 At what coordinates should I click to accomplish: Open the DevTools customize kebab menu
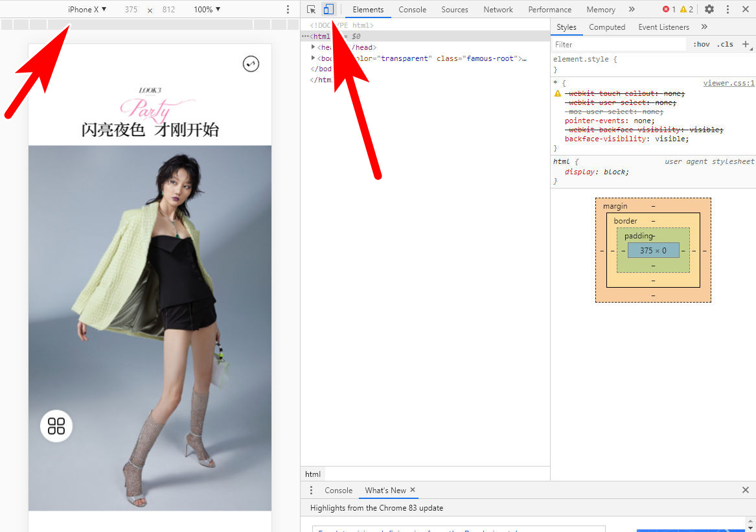727,9
